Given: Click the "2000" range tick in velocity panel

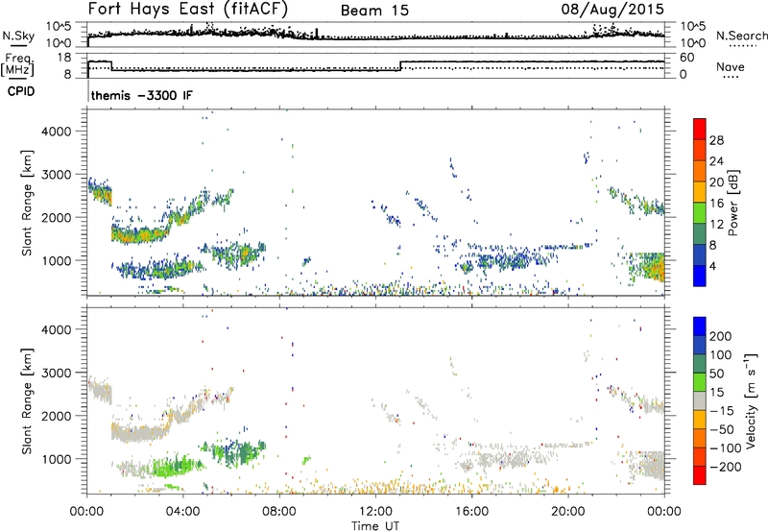Looking at the screenshot, I should click(56, 416).
